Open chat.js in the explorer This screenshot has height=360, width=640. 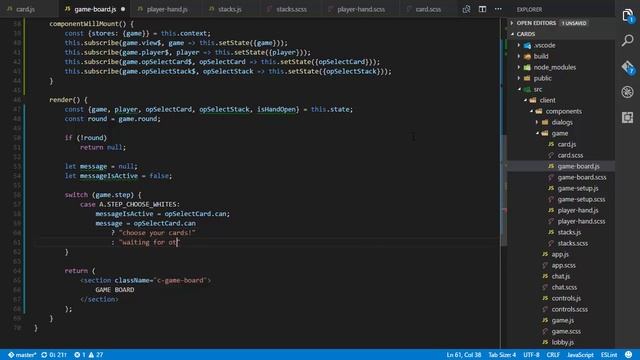coord(561,276)
